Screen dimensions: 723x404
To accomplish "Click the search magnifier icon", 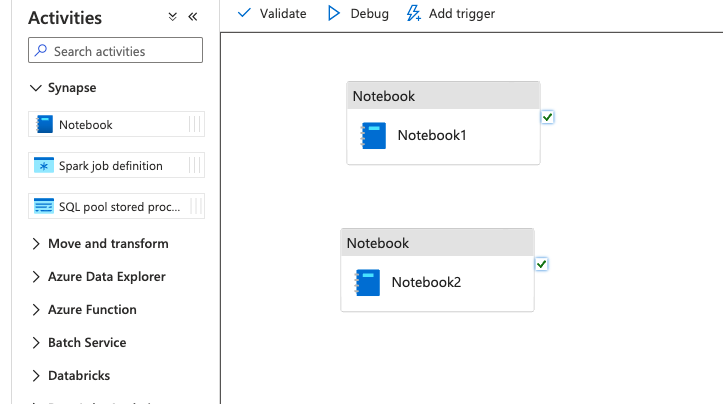I will tap(41, 50).
